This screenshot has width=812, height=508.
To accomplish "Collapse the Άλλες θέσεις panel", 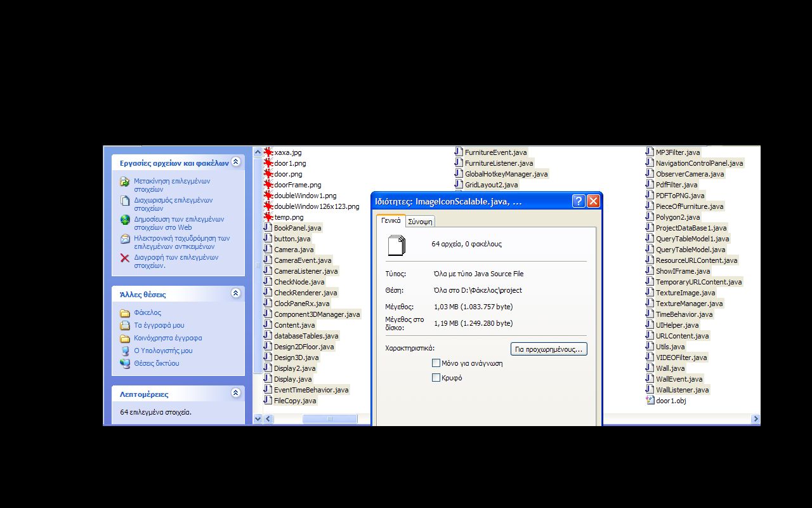I will point(236,293).
